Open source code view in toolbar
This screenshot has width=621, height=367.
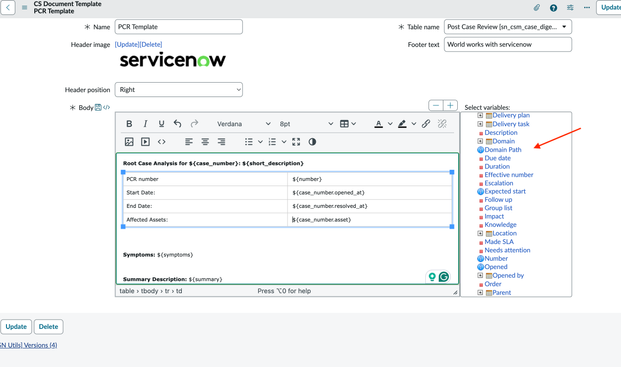point(161,142)
